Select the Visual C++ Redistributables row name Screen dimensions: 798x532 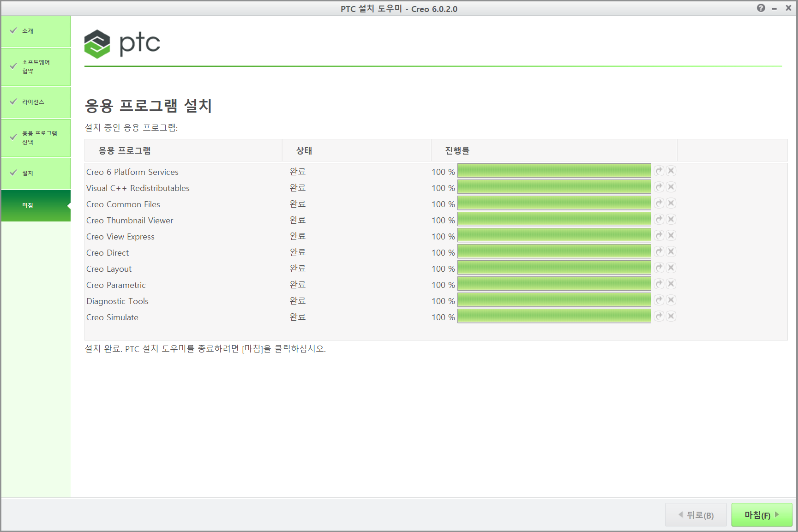(x=138, y=188)
